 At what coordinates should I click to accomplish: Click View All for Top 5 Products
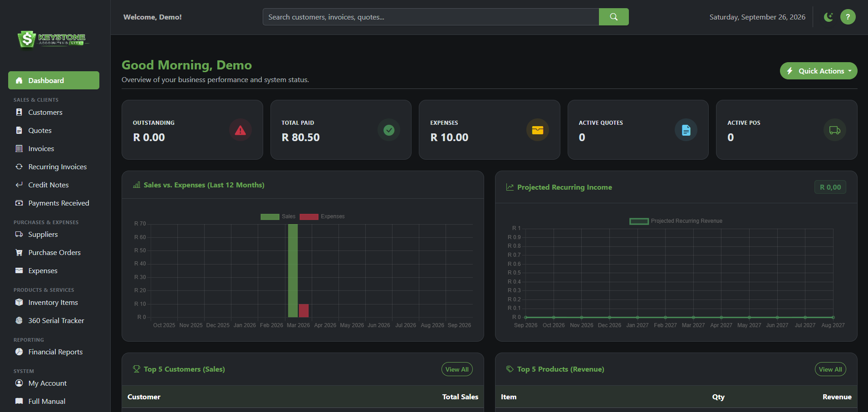coord(830,369)
